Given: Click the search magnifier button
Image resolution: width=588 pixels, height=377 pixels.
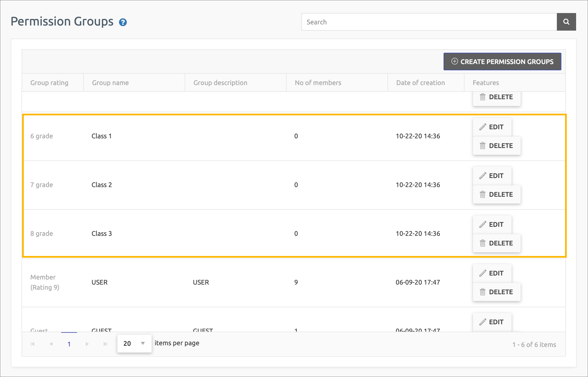Looking at the screenshot, I should pyautogui.click(x=566, y=22).
